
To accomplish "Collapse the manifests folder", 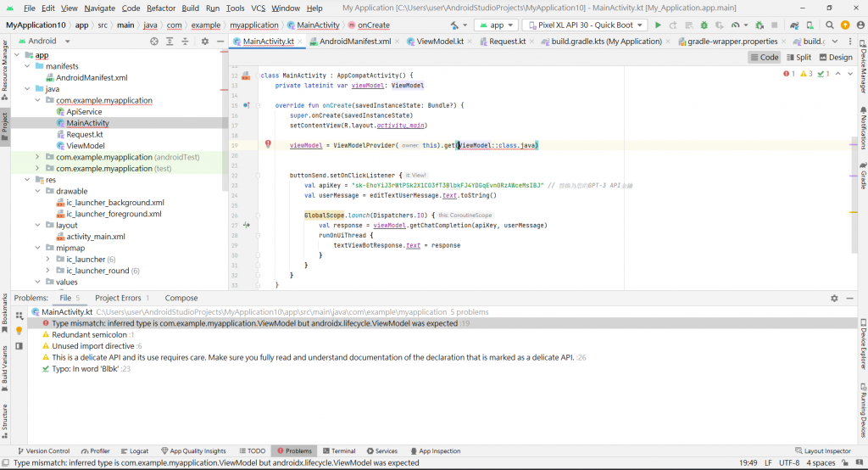I will [27, 66].
